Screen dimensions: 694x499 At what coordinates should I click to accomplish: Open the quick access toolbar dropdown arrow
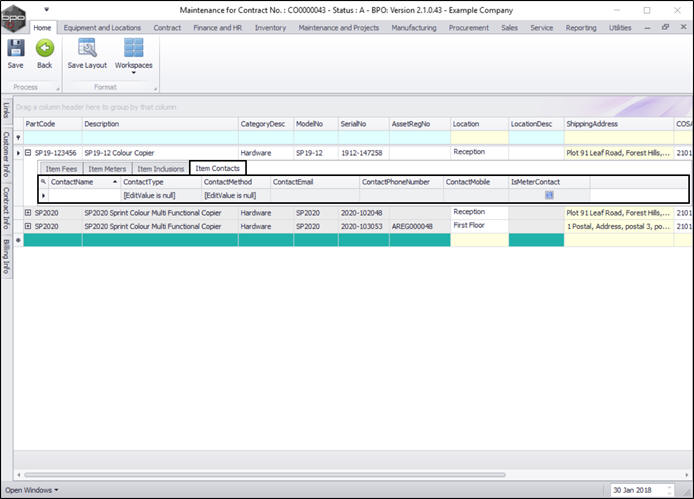(x=46, y=9)
